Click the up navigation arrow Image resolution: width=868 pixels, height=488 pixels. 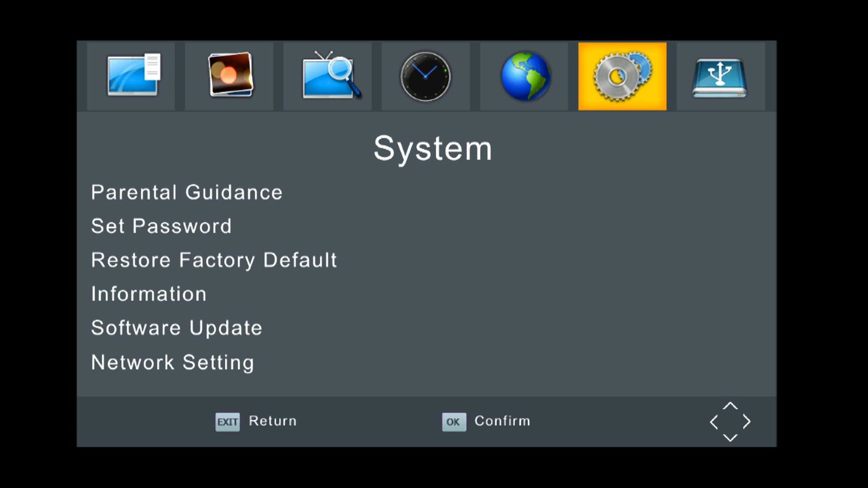pos(730,406)
